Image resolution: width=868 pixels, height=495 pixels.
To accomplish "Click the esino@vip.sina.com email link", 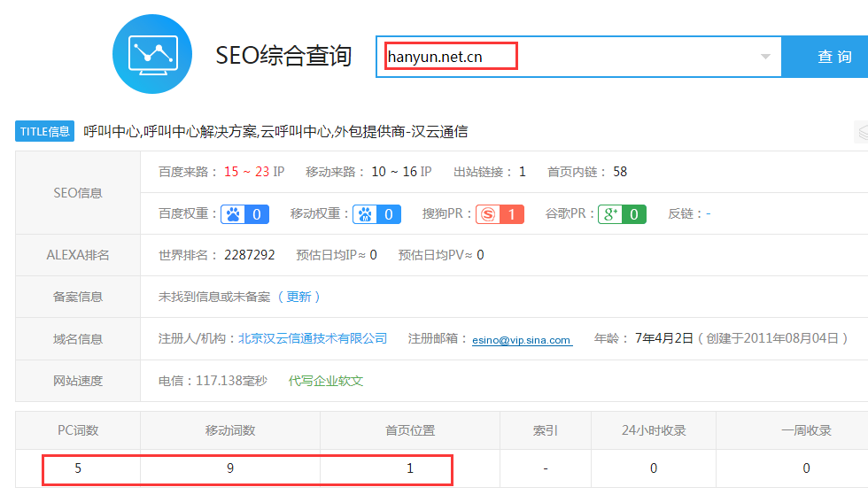I will click(x=522, y=339).
